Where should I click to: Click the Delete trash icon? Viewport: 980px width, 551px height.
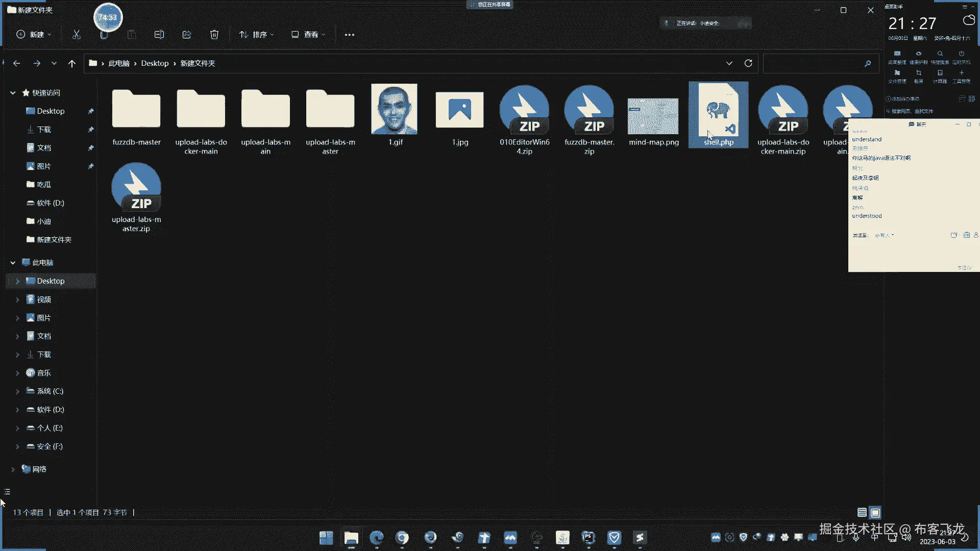pos(214,35)
